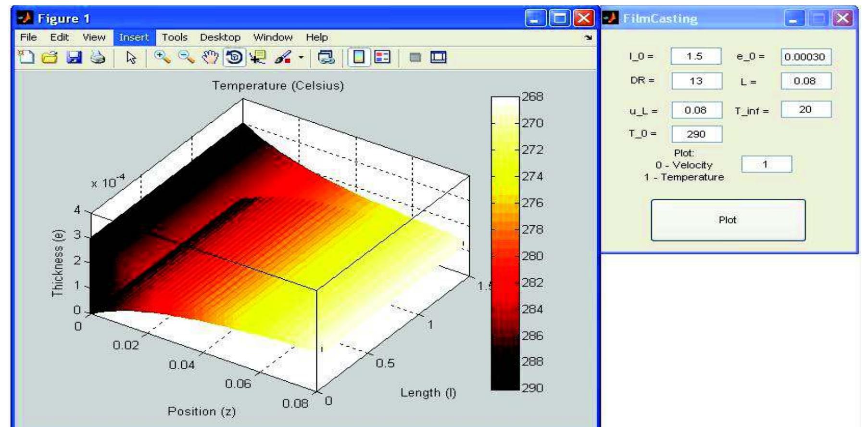868x427 pixels.
Task: Save the figure with the floppy icon
Action: [74, 57]
